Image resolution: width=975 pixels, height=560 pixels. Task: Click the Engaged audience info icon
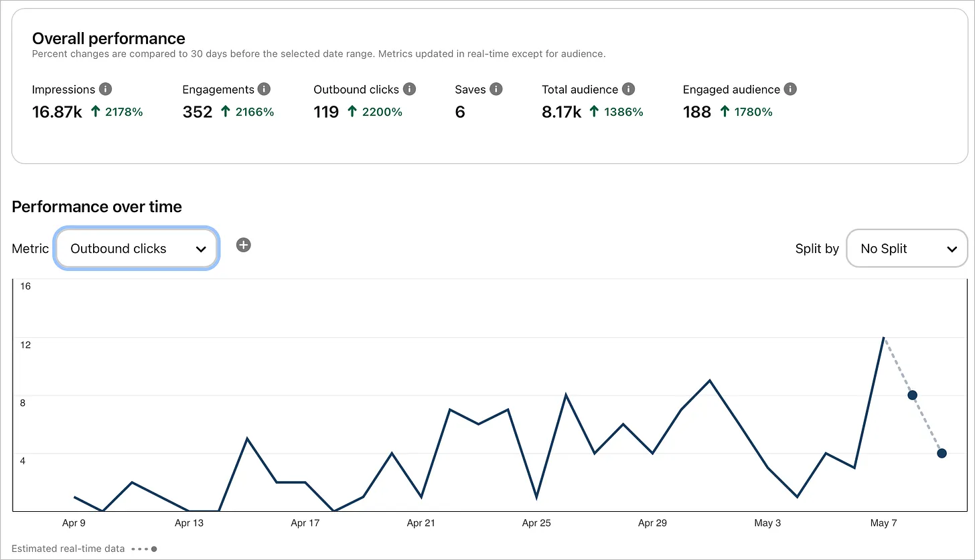coord(790,89)
